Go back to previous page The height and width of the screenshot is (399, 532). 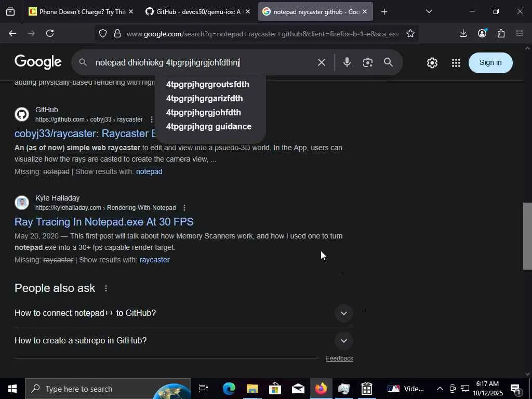click(x=12, y=33)
